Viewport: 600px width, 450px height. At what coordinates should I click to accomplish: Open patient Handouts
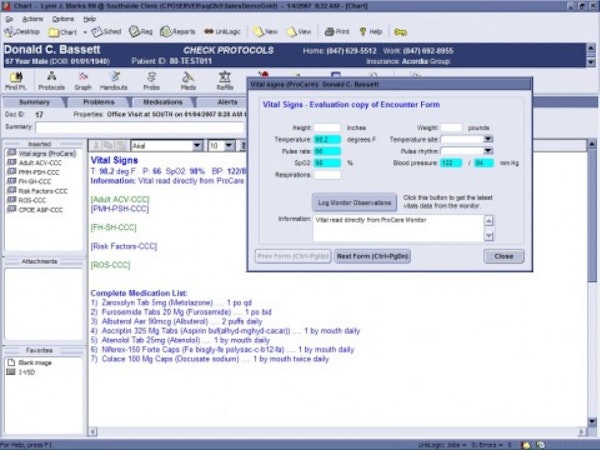point(113,81)
